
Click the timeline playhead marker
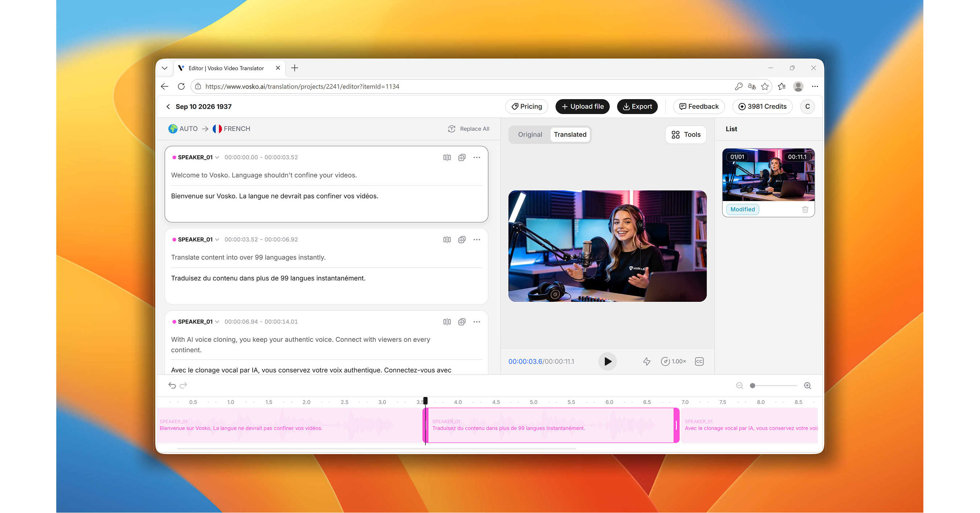425,401
